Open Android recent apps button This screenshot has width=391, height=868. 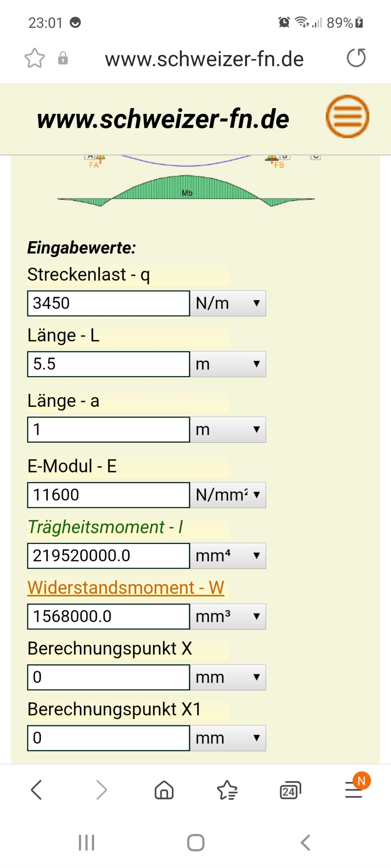[x=86, y=843]
